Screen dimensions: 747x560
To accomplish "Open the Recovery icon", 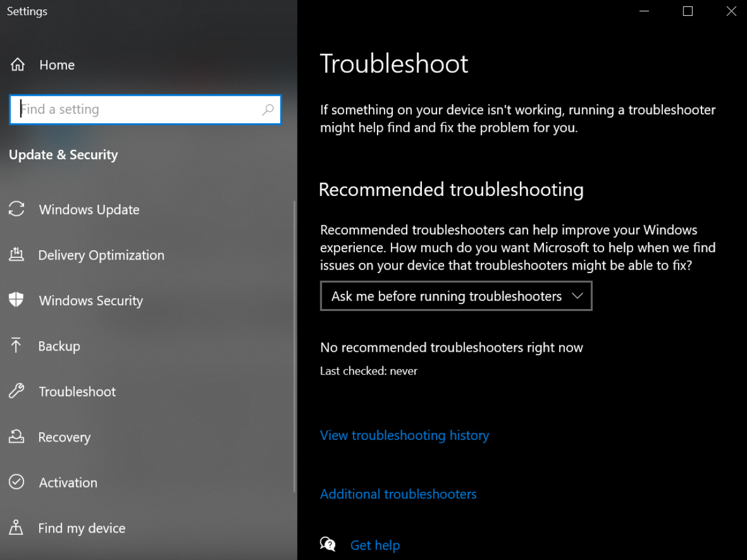I will [x=17, y=436].
